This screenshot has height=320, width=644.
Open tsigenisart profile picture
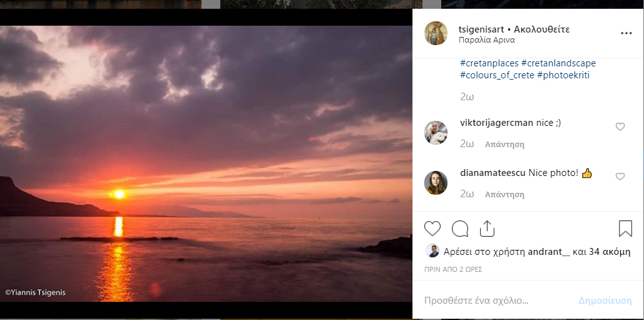point(436,33)
